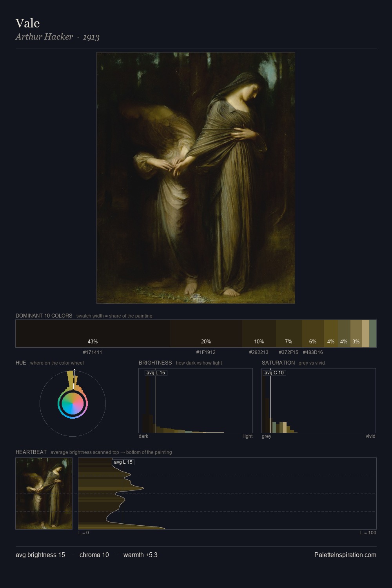
Task: Click hex label '#372F15'
Action: [x=289, y=352]
